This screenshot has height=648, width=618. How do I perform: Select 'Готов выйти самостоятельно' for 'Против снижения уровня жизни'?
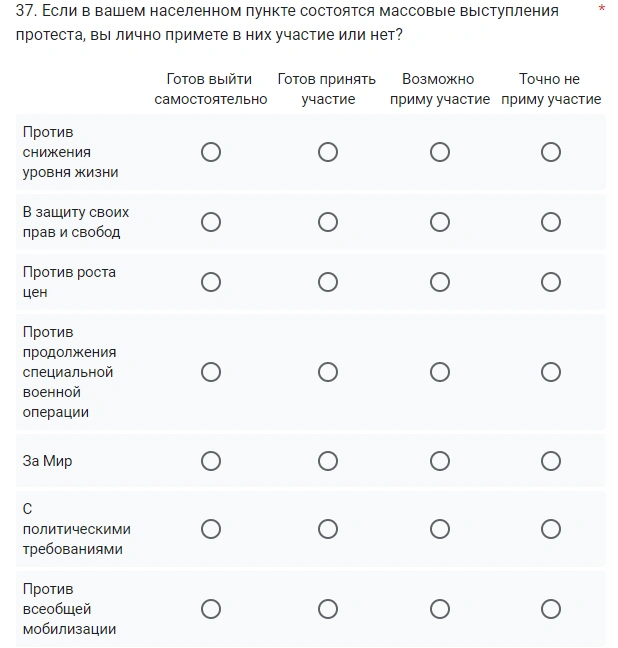tap(211, 152)
